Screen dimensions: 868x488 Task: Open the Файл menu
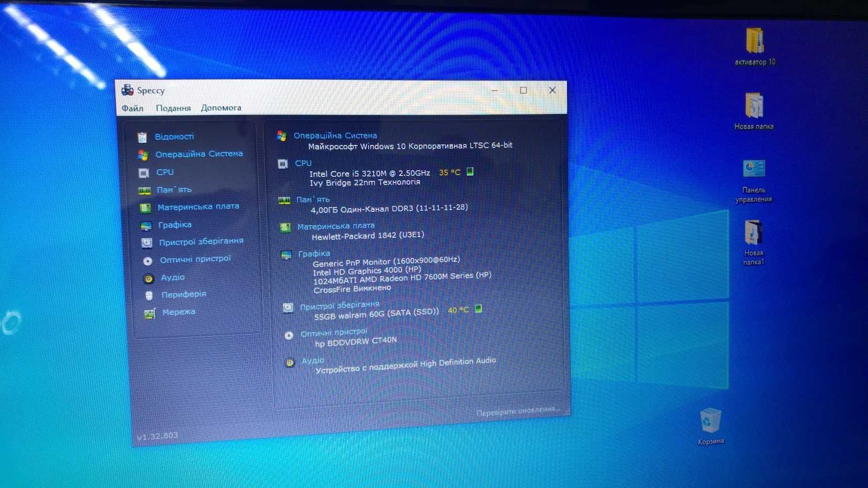tap(132, 108)
